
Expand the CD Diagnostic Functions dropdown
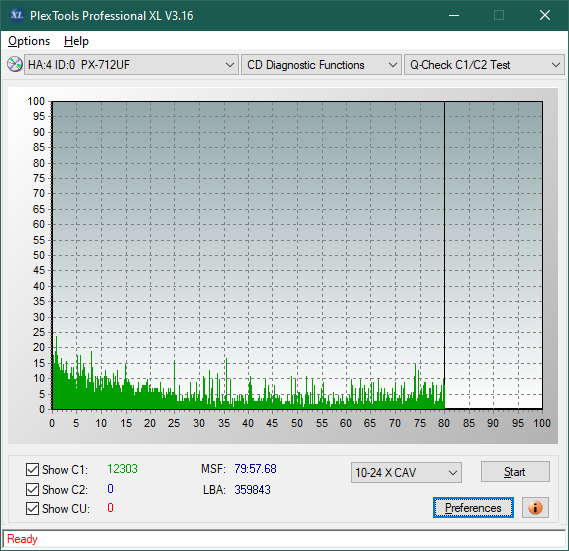click(321, 65)
